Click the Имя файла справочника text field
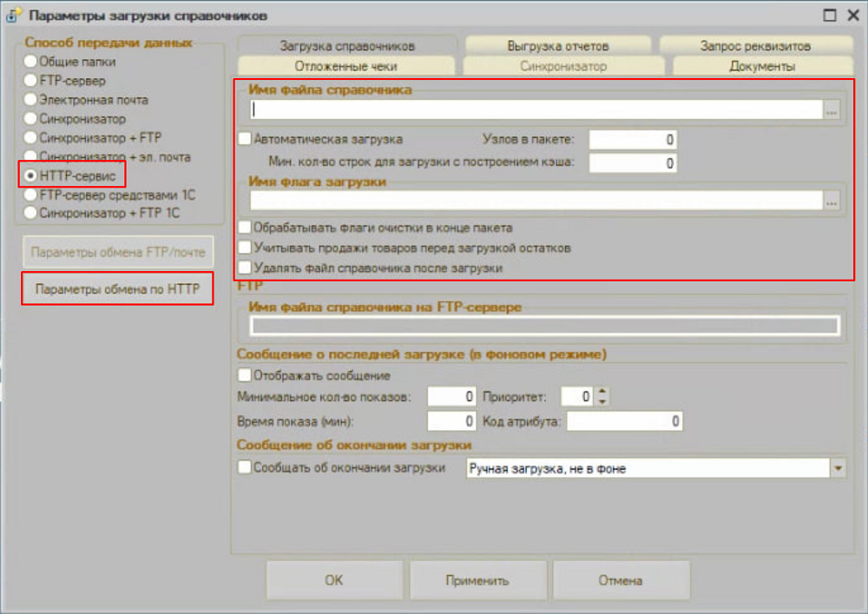868x614 pixels. point(534,110)
